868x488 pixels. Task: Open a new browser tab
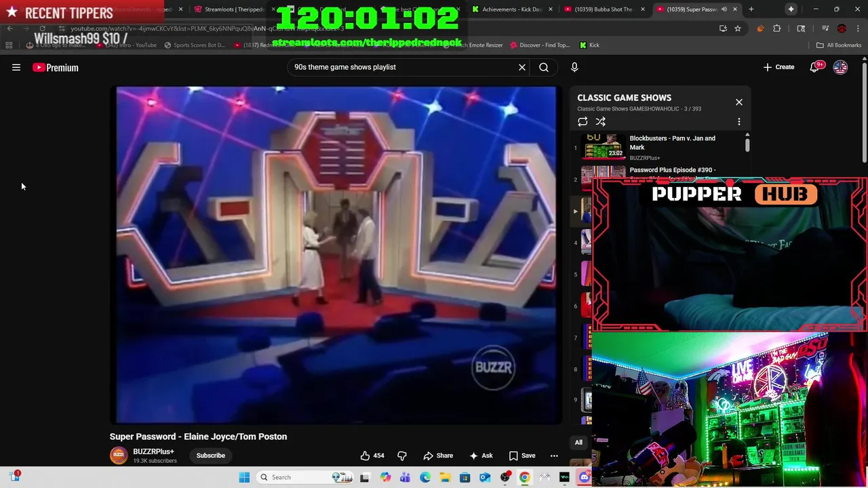click(751, 9)
